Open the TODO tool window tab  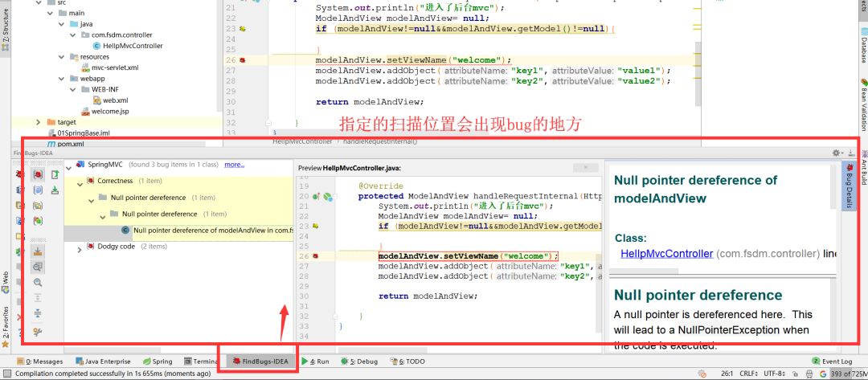tap(407, 362)
